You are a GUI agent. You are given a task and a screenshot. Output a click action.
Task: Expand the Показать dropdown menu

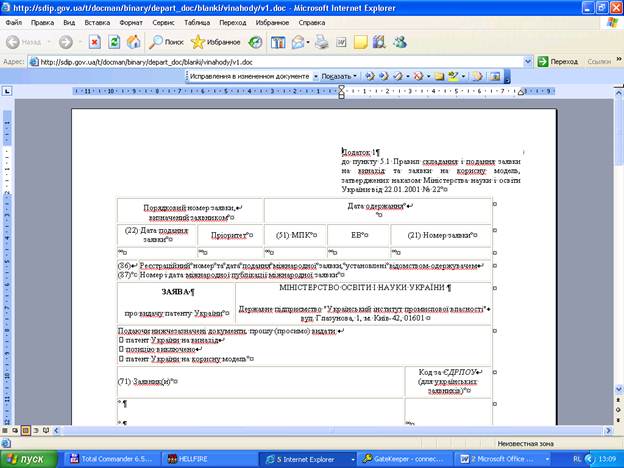[x=339, y=76]
